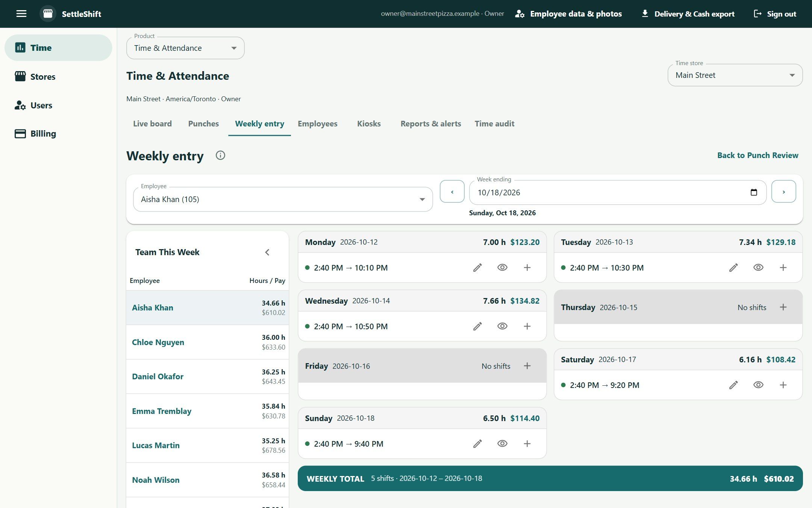Click Employee data & photos button
Screen dimensions: 812x508
(568, 14)
